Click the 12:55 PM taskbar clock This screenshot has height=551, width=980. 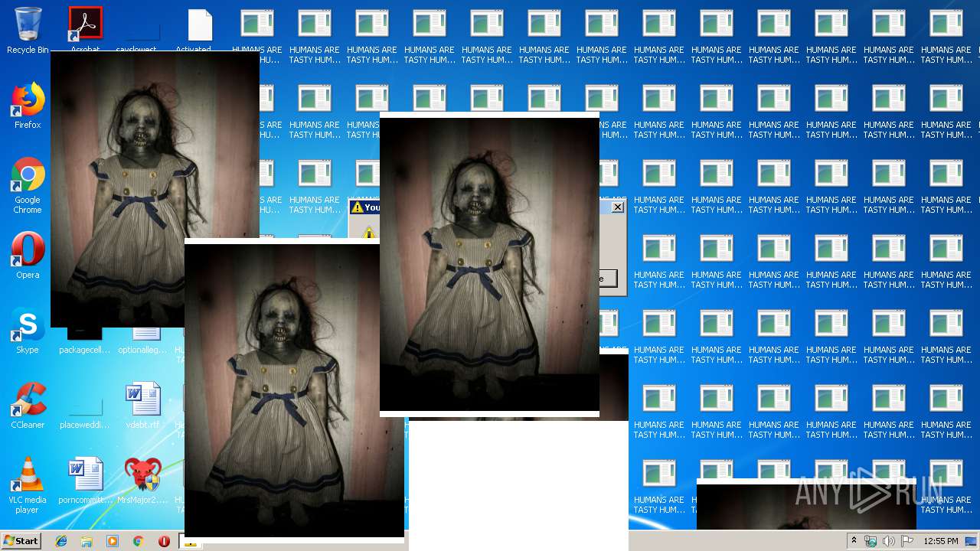pyautogui.click(x=941, y=541)
